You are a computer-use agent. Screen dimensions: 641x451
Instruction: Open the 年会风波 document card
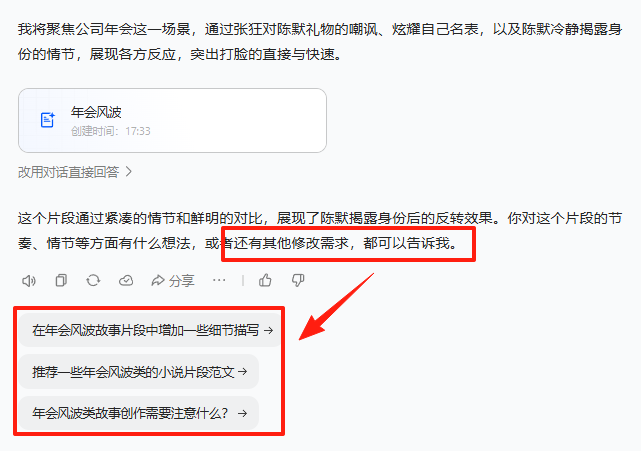173,121
